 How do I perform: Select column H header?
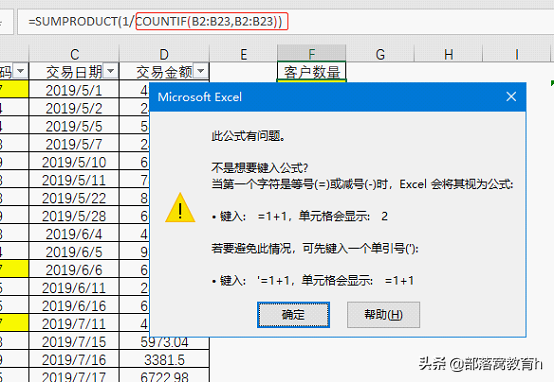(448, 54)
